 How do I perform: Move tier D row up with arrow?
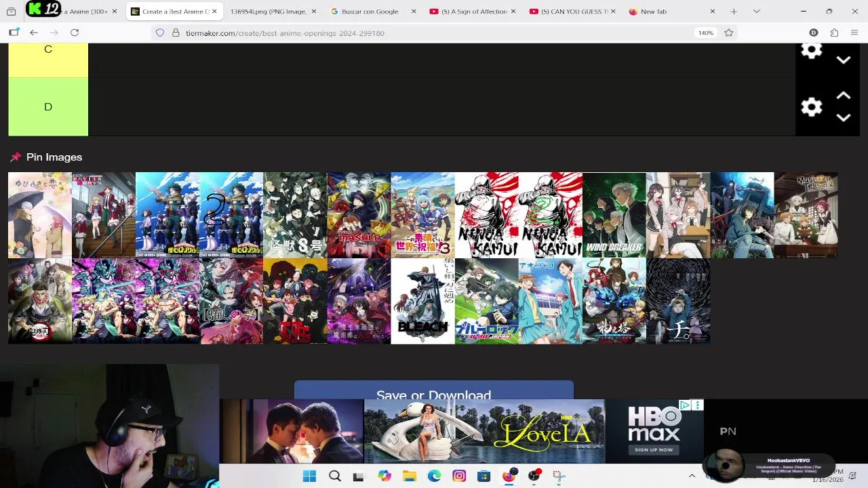click(x=843, y=96)
